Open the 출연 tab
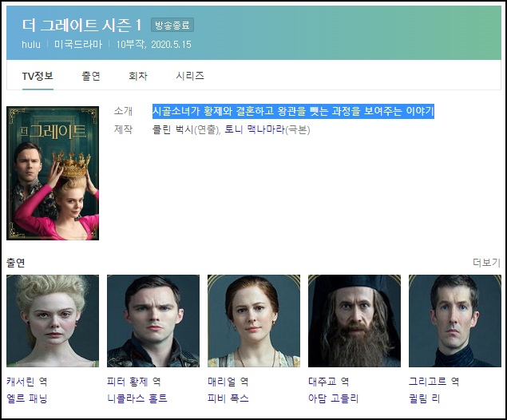 (x=91, y=77)
